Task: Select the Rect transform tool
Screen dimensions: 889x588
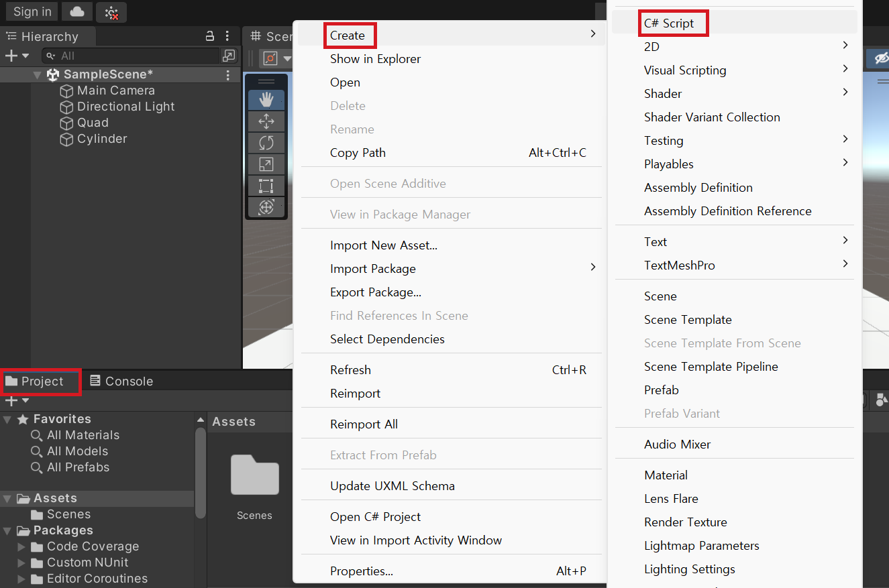Action: tap(266, 186)
